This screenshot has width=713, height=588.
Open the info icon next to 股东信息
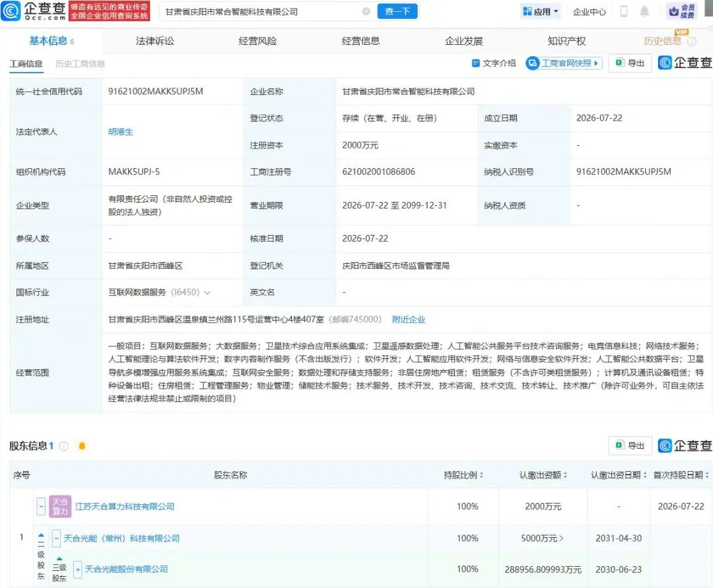pyautogui.click(x=64, y=445)
